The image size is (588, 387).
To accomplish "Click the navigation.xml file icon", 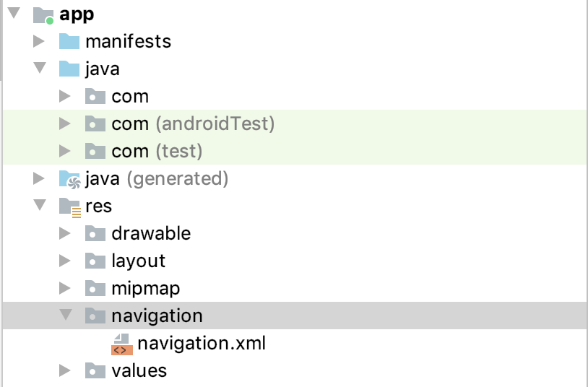I will coord(121,344).
